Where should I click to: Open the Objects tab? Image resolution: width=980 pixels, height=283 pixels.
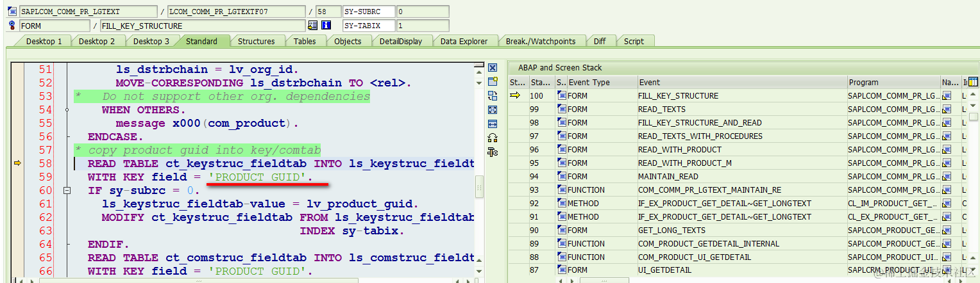pos(348,41)
